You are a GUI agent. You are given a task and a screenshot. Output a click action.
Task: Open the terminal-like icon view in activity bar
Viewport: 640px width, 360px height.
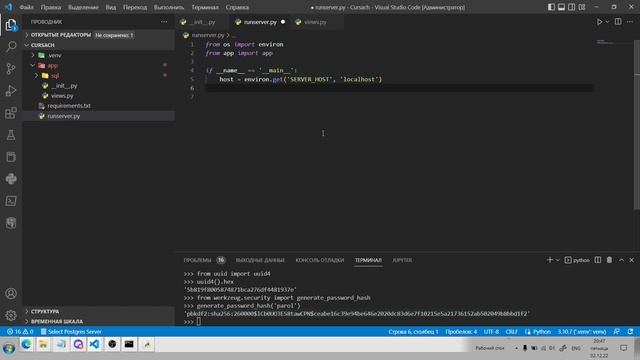point(11,201)
